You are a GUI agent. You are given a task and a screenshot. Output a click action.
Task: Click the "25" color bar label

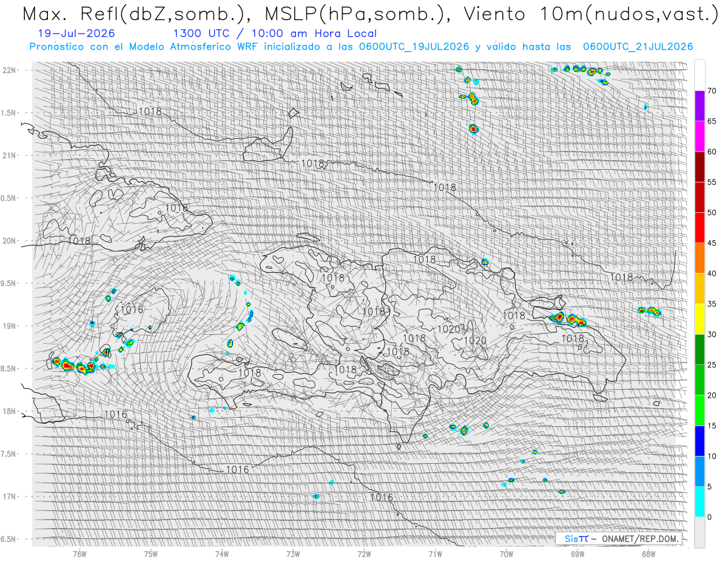pos(712,364)
